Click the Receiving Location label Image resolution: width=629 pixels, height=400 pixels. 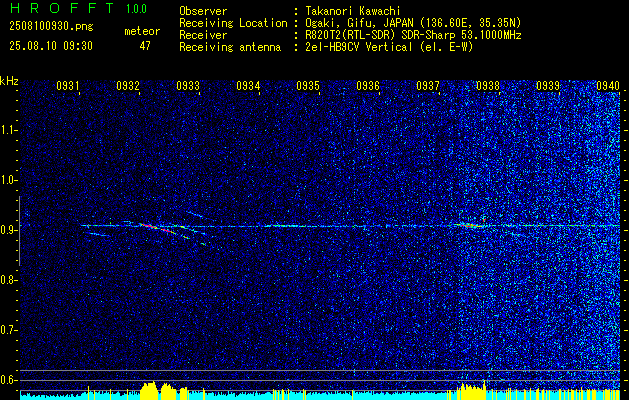[x=233, y=23]
